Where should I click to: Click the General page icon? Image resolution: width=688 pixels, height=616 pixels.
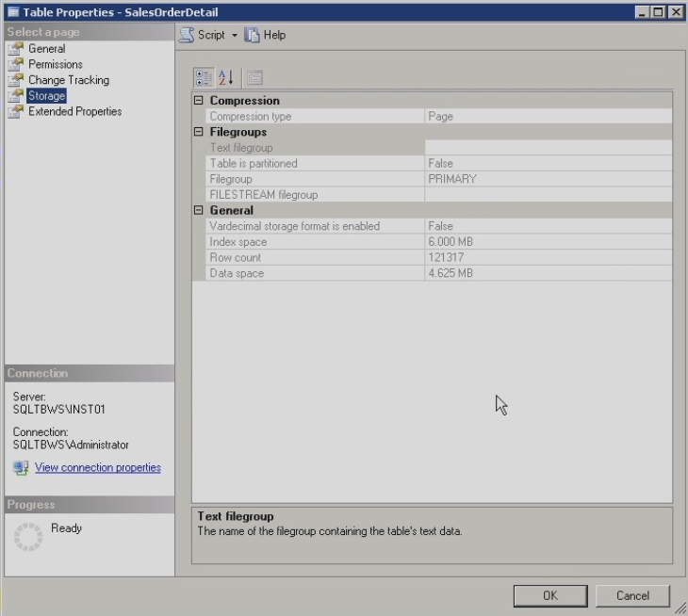pyautogui.click(x=16, y=49)
